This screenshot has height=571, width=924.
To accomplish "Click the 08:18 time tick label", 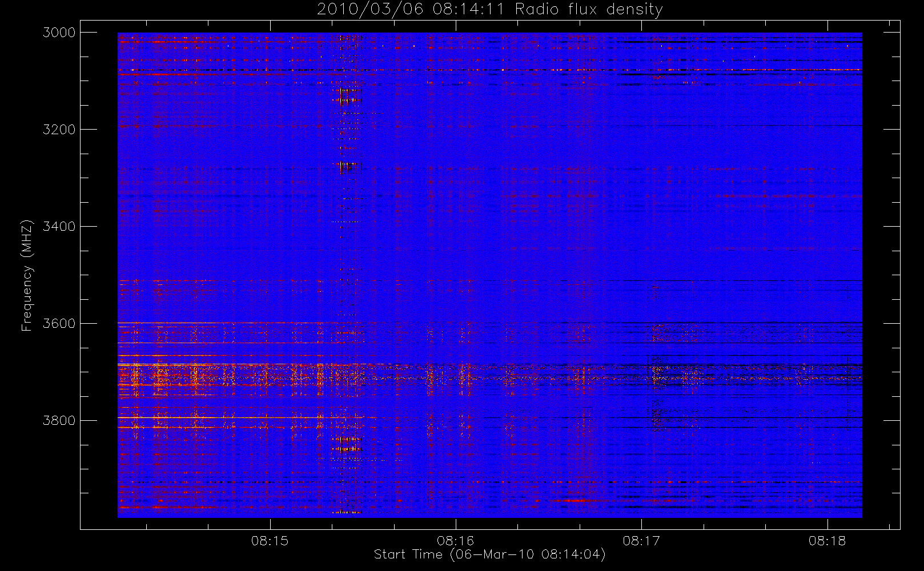I will [x=827, y=541].
